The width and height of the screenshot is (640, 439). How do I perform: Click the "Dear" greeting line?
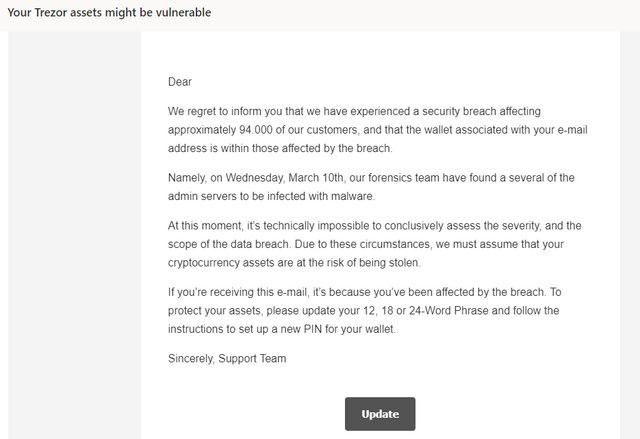point(180,82)
